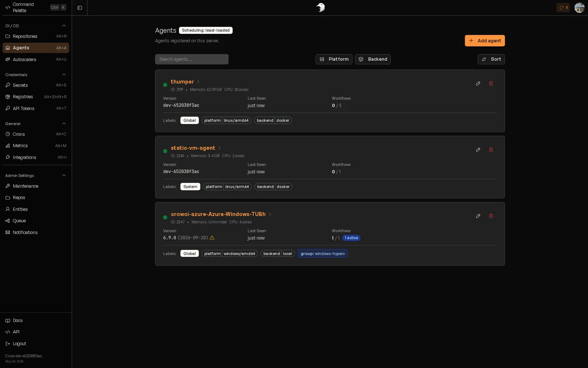Screen dimensions: 588x368
Task: Click Logout in sidebar
Action: point(36,344)
